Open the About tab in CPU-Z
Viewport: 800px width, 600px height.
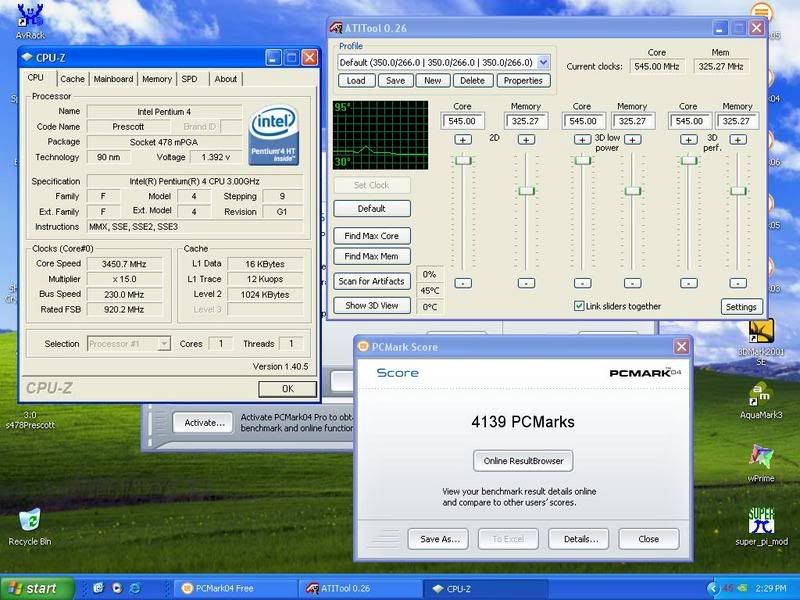(x=226, y=79)
